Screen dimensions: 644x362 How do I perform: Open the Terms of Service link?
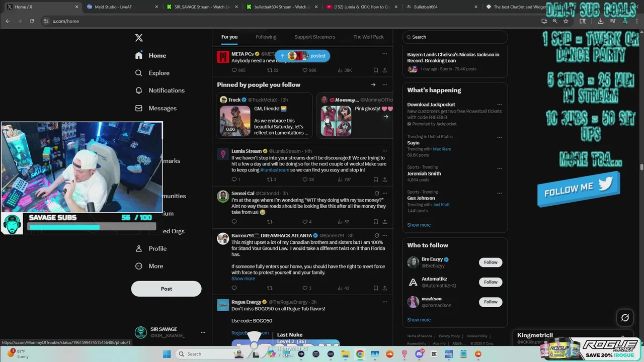(420, 336)
